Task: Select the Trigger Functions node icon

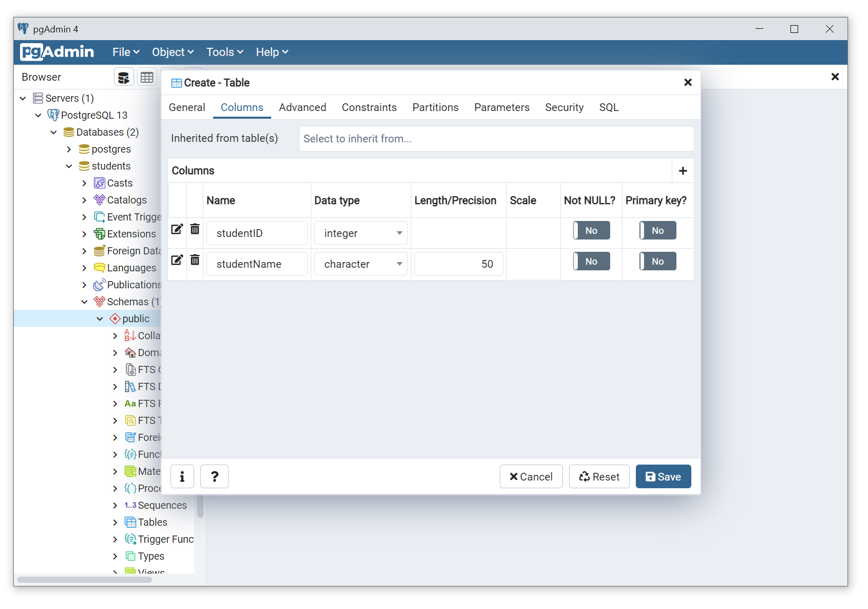Action: [x=130, y=539]
